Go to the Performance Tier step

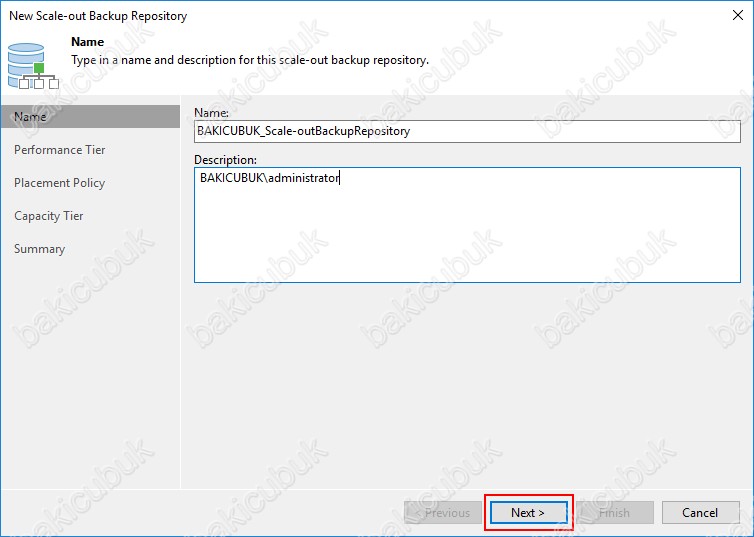[x=60, y=150]
